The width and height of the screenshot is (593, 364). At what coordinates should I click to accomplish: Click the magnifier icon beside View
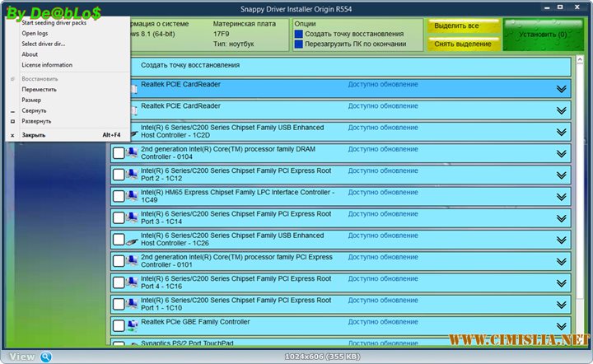[45, 357]
